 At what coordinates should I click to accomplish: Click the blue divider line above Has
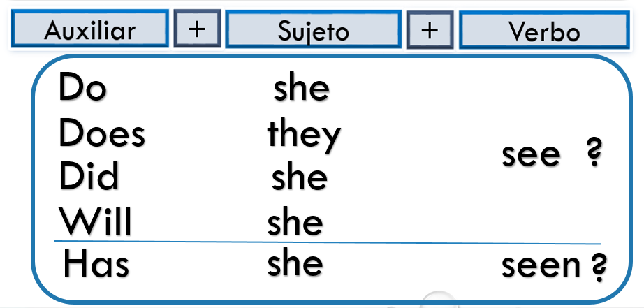tap(328, 242)
